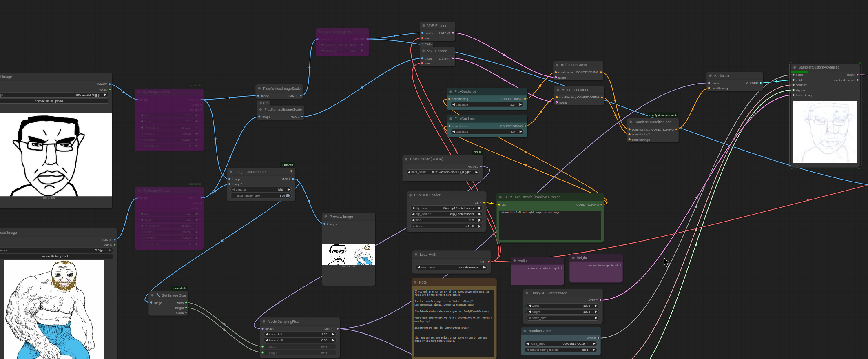Collapse the Load VAE node via its title dot
This screenshot has height=359, width=868.
pos(416,255)
